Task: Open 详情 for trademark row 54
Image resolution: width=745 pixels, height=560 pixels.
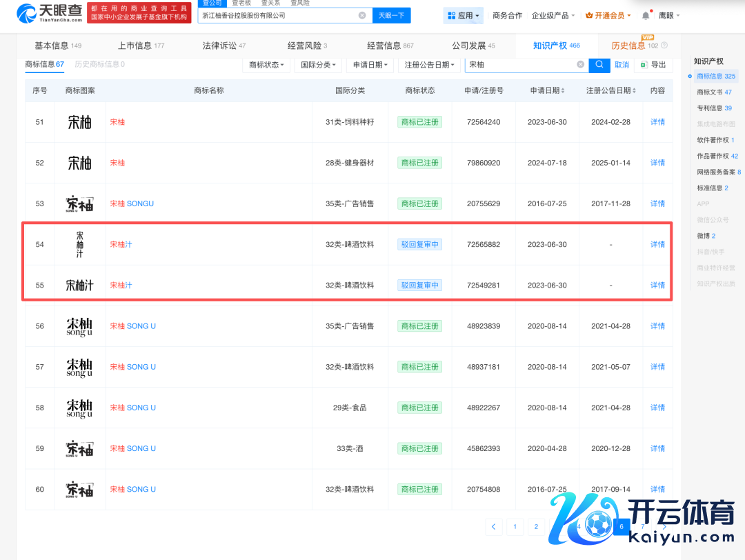Action: [657, 245]
